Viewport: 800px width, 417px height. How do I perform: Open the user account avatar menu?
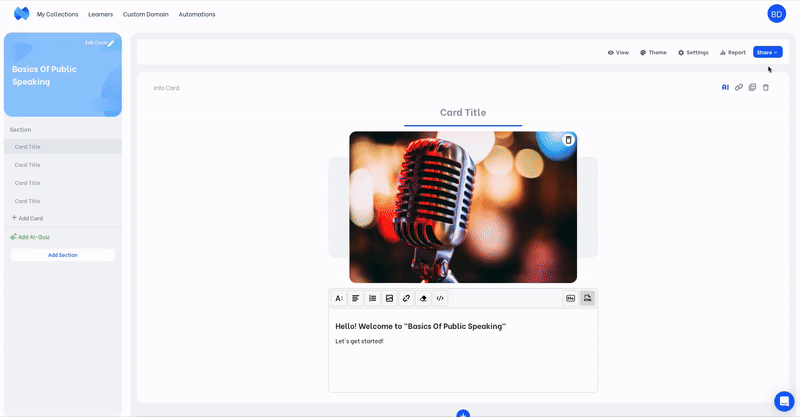click(776, 14)
